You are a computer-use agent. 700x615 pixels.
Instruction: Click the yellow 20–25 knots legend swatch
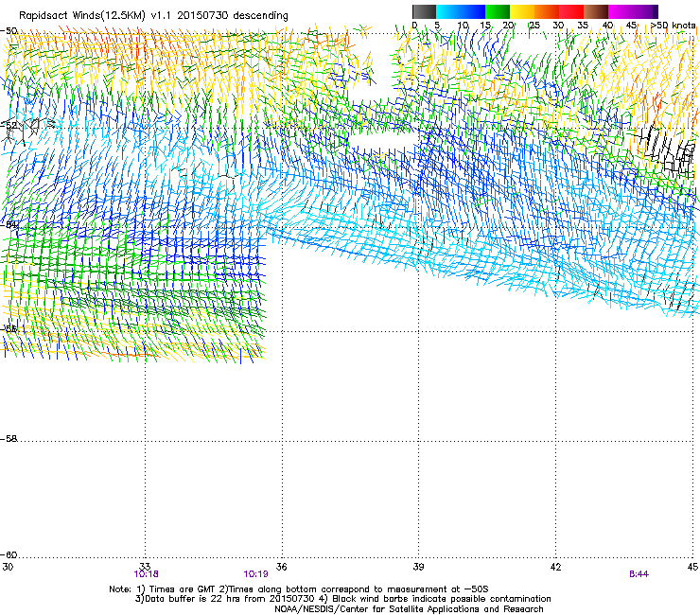(522, 11)
